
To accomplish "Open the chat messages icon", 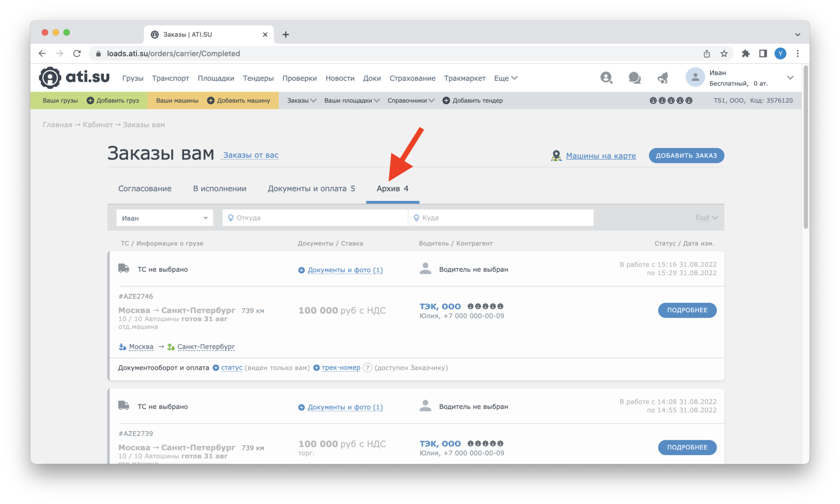I will (x=634, y=77).
